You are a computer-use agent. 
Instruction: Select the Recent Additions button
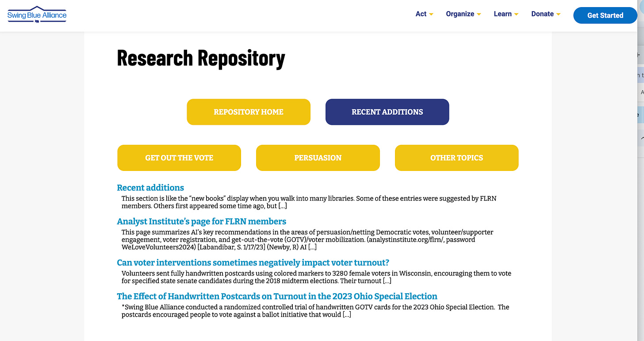point(387,112)
